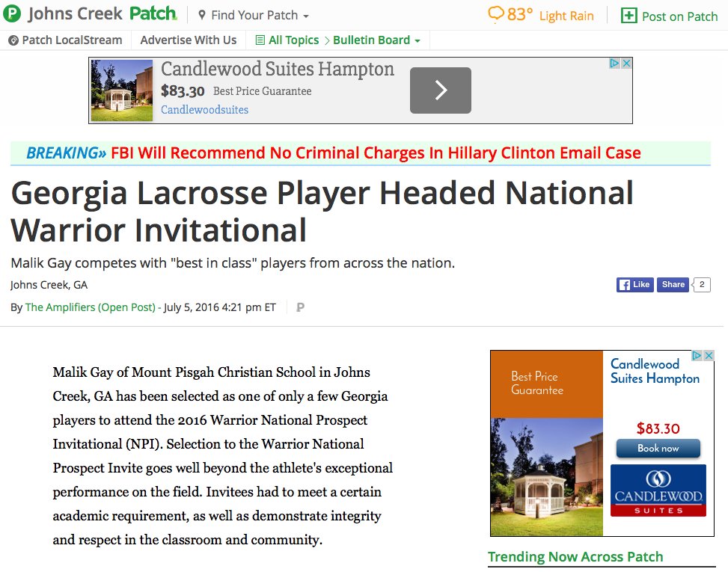Expand the Bulletin Board dropdown caret
The height and width of the screenshot is (572, 728).
click(417, 41)
